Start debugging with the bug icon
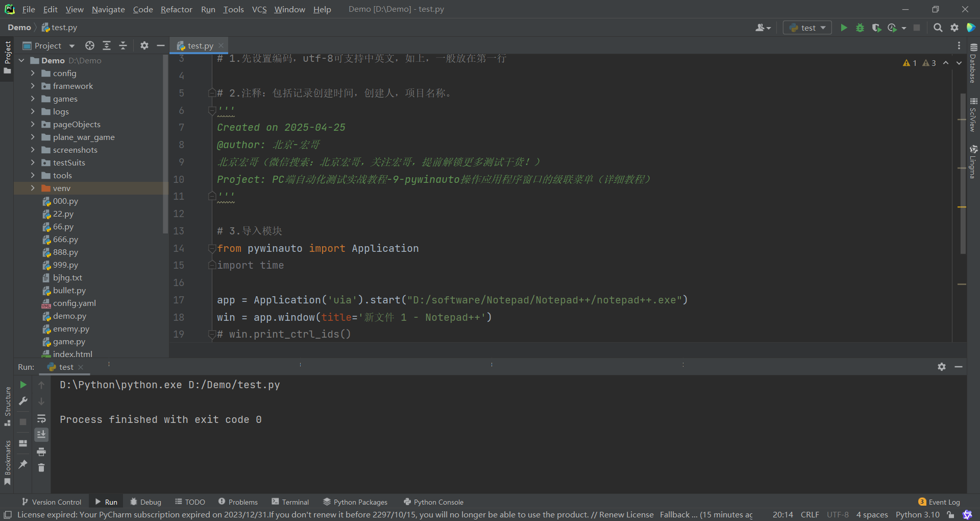Viewport: 980px width, 521px height. tap(860, 28)
